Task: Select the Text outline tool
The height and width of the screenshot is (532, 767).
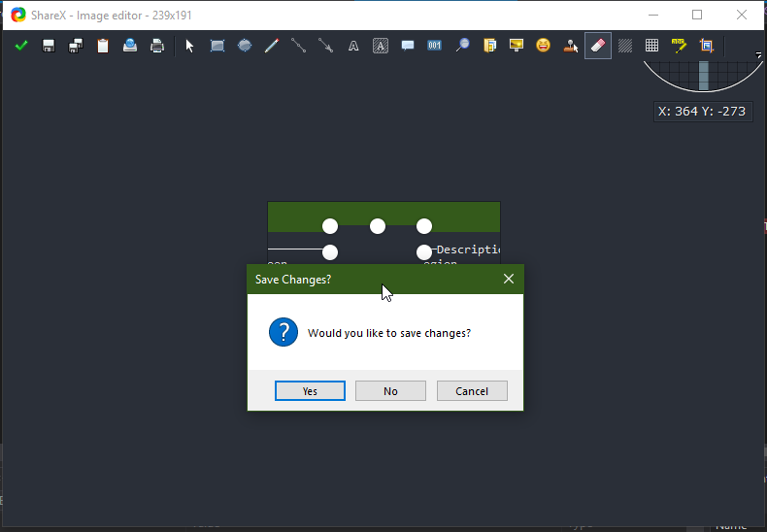Action: 353,46
